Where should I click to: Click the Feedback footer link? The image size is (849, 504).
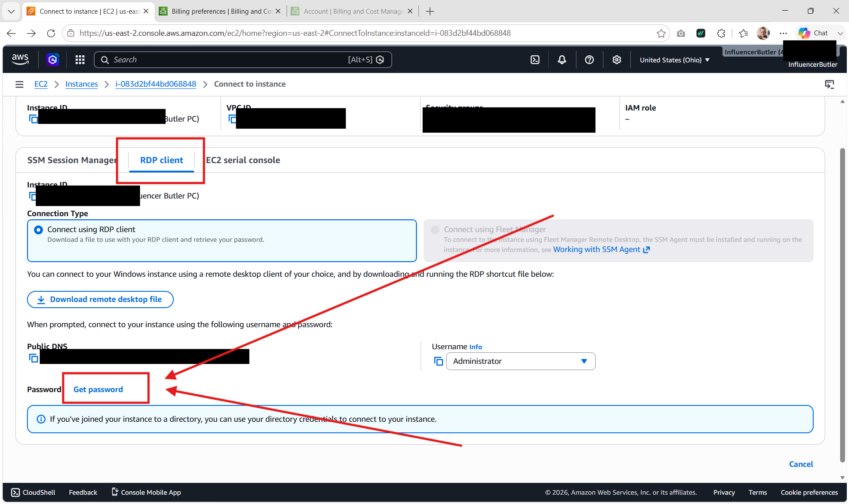click(x=83, y=493)
